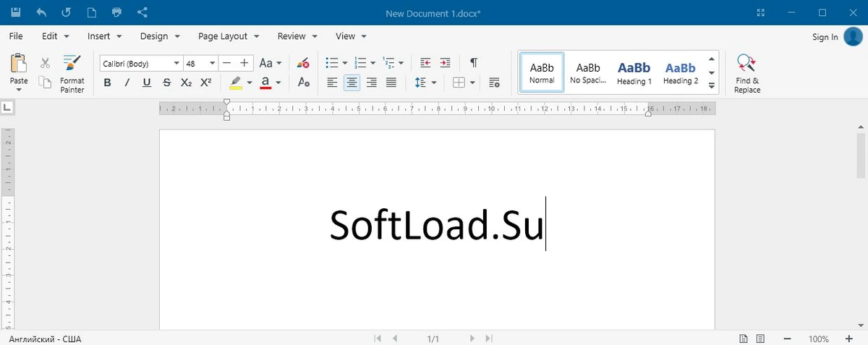The width and height of the screenshot is (868, 345).
Task: Open the View menu
Action: tap(352, 36)
